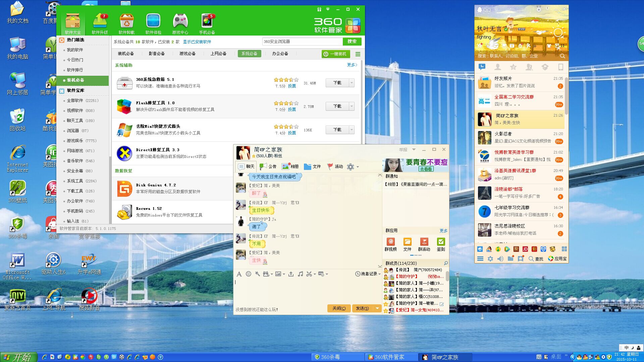Open the 软件体检 (Software Checkup) icon
Viewport: 644px width, 362px height.
153,23
